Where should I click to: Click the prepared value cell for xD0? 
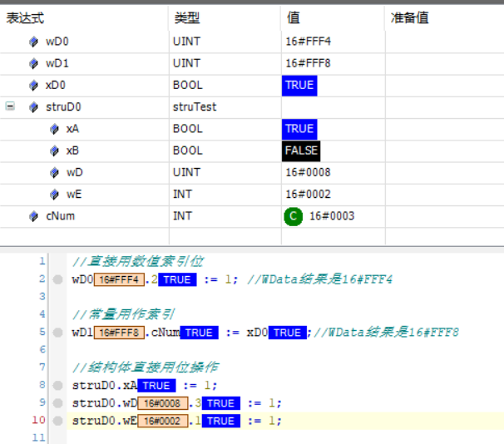[x=445, y=86]
